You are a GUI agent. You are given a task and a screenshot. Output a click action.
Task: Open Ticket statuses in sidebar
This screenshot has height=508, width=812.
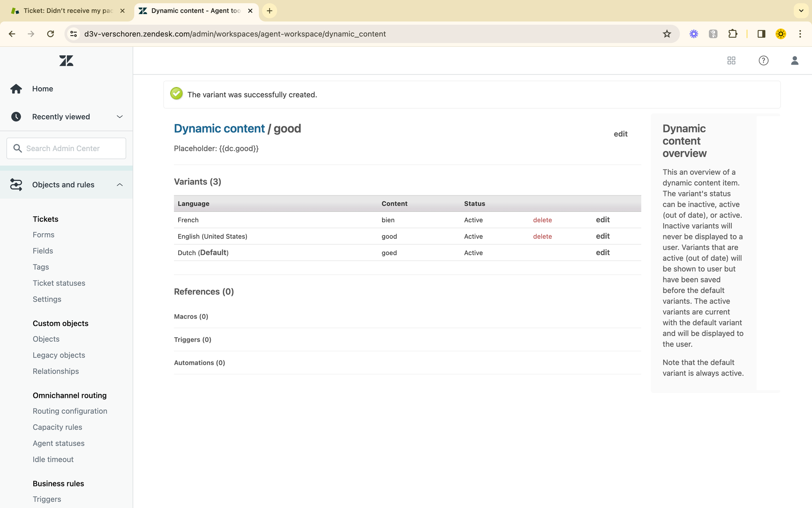coord(59,283)
